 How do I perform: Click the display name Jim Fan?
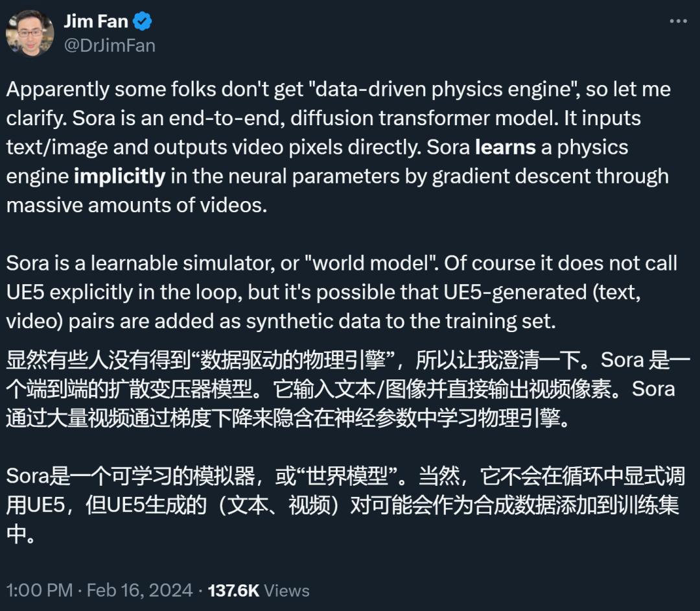[x=95, y=21]
